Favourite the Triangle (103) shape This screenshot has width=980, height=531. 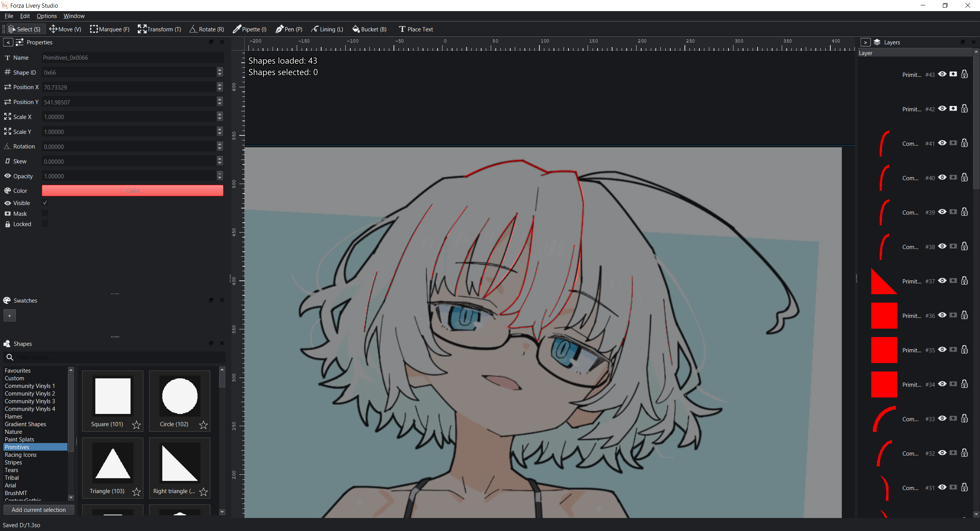[136, 492]
